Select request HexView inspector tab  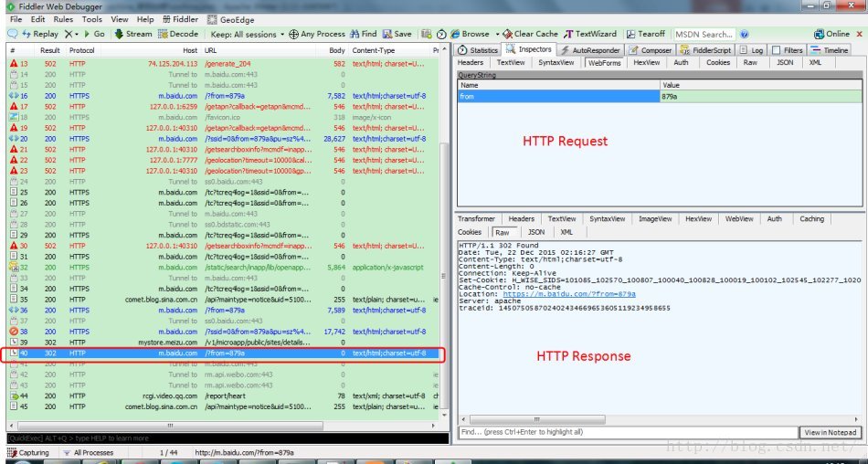click(x=647, y=63)
